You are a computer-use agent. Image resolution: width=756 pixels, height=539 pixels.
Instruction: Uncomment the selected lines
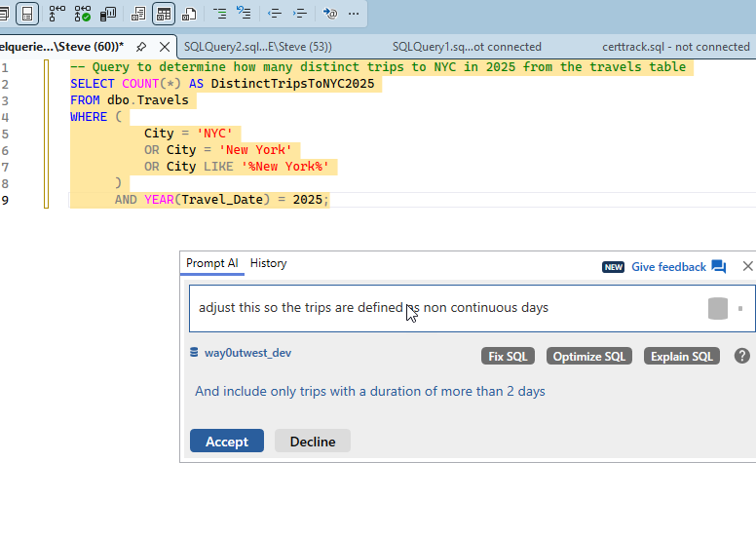click(244, 14)
